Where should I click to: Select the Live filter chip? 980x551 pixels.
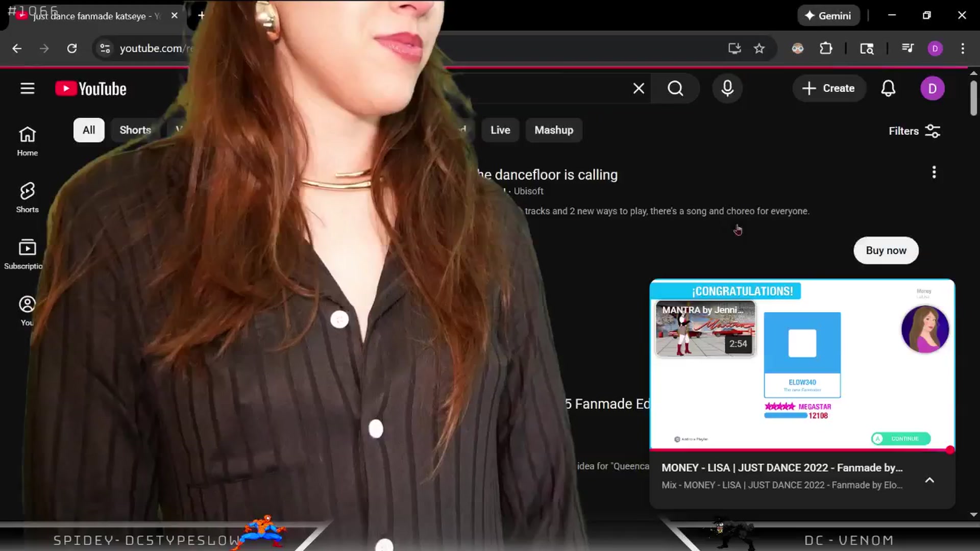[x=500, y=130]
